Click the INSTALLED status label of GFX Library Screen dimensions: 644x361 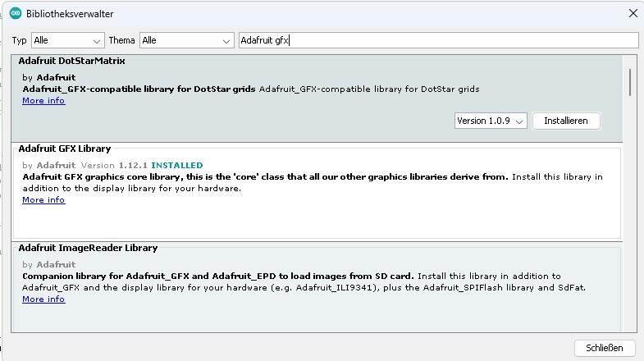pos(176,166)
